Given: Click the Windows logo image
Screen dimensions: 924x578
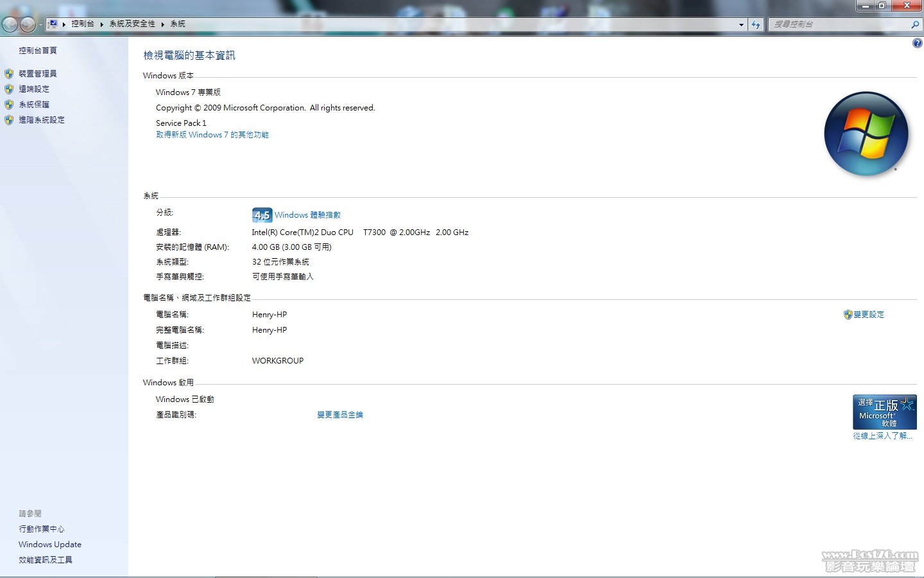Looking at the screenshot, I should [x=866, y=134].
